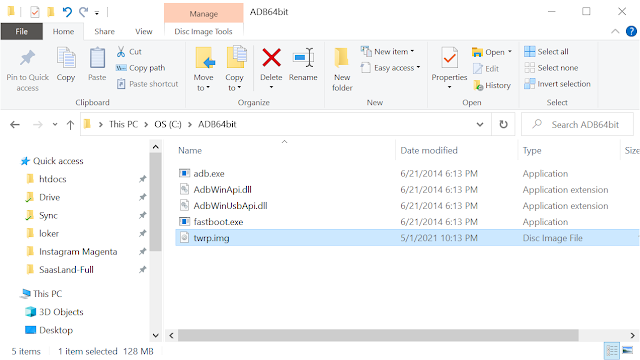This screenshot has width=640, height=360.
Task: Open the Easy access dropdown
Action: [391, 68]
